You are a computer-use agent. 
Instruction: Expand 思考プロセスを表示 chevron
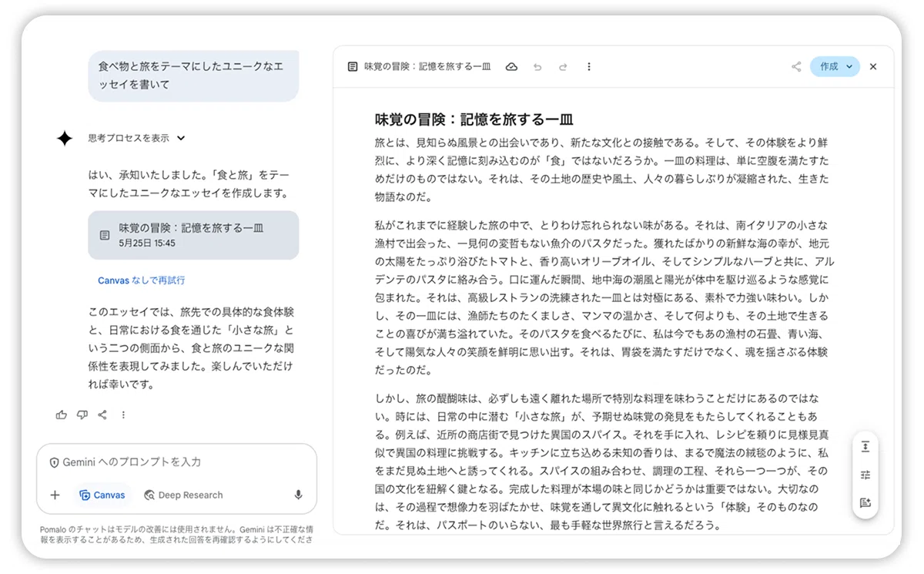[x=181, y=138]
